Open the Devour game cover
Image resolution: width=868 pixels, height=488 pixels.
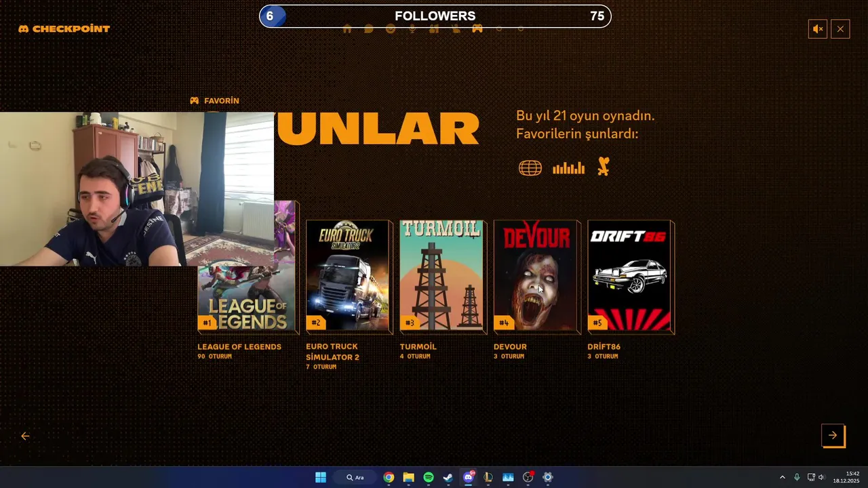535,276
